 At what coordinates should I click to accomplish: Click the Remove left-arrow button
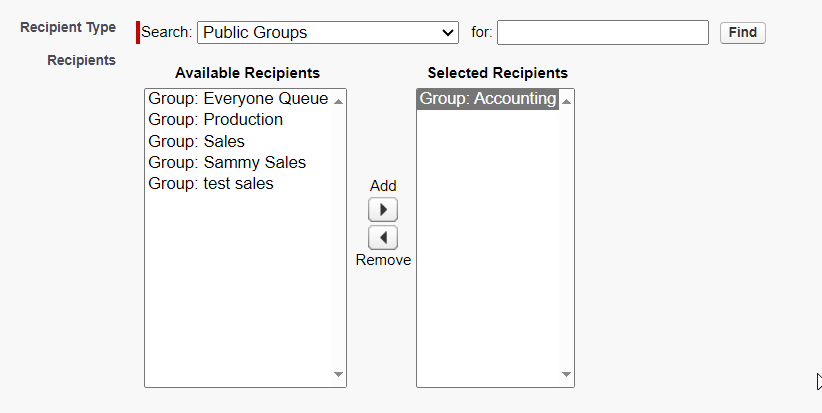click(383, 238)
